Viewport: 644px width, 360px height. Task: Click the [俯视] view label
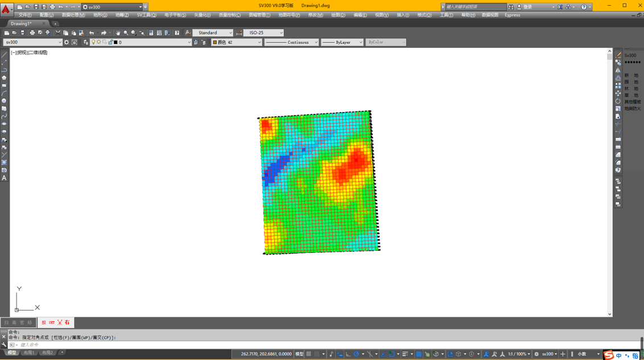pos(22,52)
